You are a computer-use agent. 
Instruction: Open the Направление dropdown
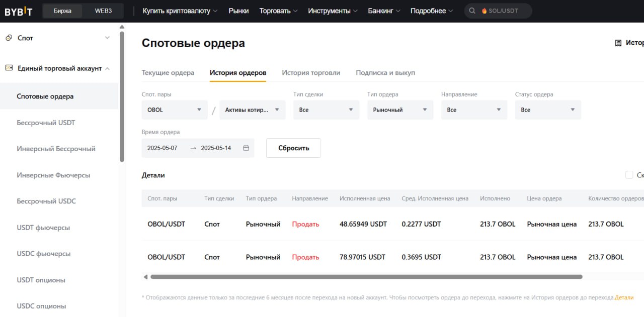pos(474,110)
